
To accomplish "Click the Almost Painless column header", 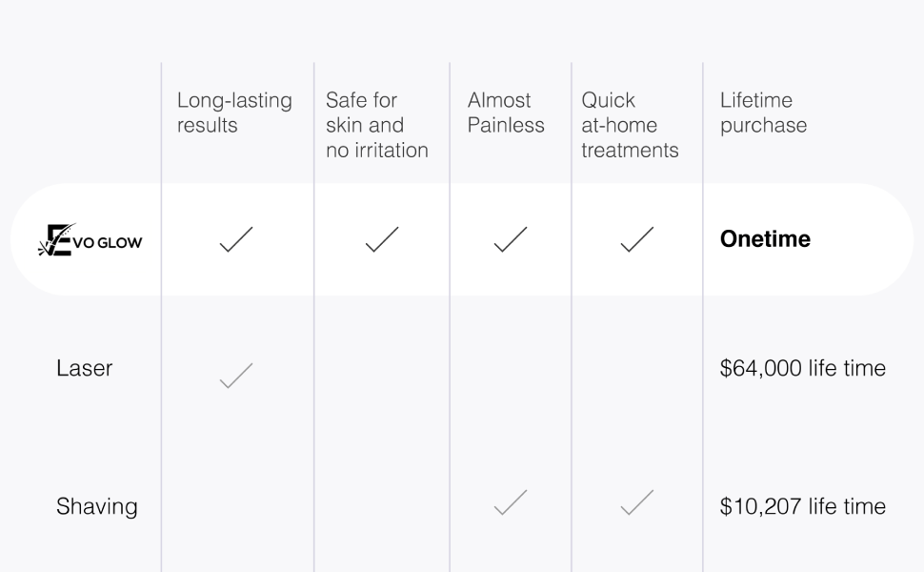I will [506, 112].
